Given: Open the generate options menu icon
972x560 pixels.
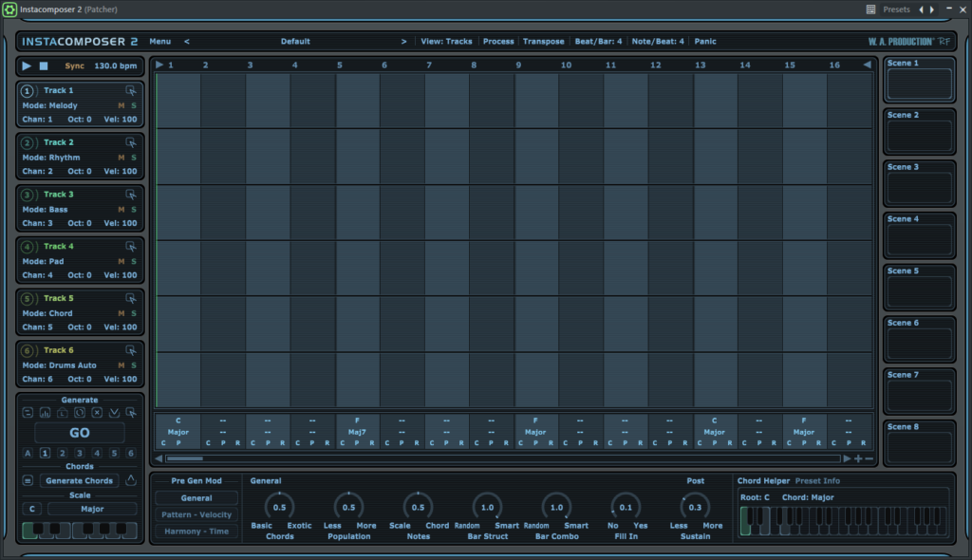Looking at the screenshot, I should click(x=28, y=413).
